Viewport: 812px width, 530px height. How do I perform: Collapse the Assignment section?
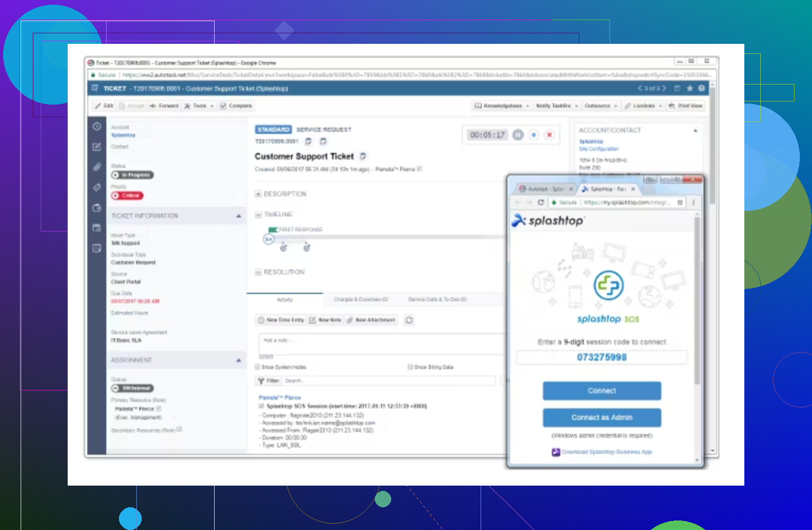coord(238,360)
